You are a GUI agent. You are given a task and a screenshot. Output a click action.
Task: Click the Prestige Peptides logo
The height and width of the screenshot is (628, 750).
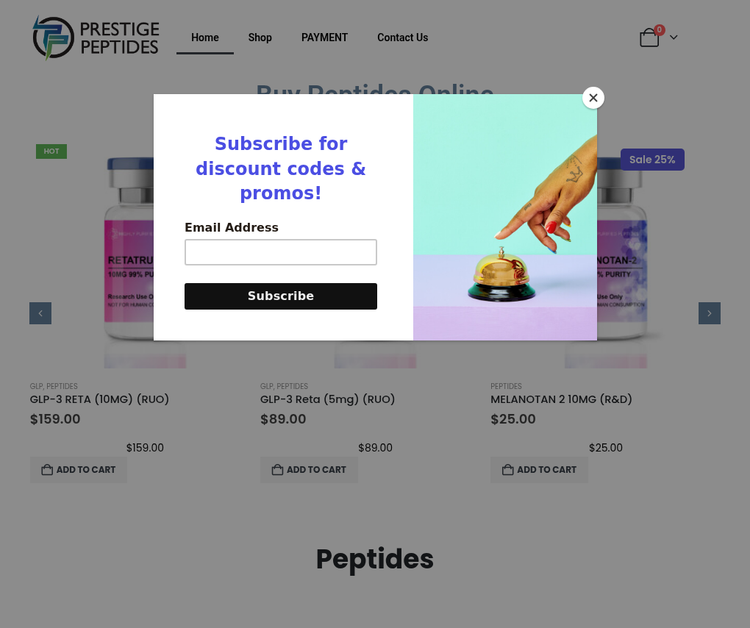(96, 37)
